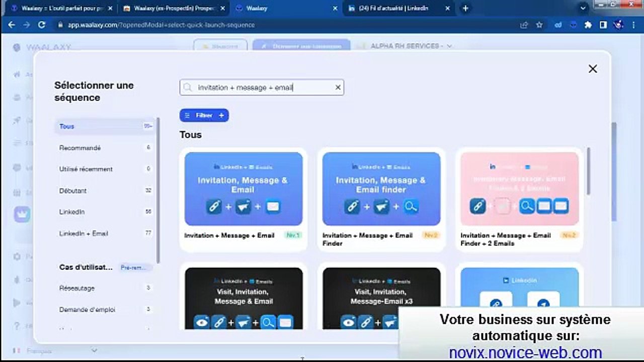Select the Tous category

[x=104, y=126]
